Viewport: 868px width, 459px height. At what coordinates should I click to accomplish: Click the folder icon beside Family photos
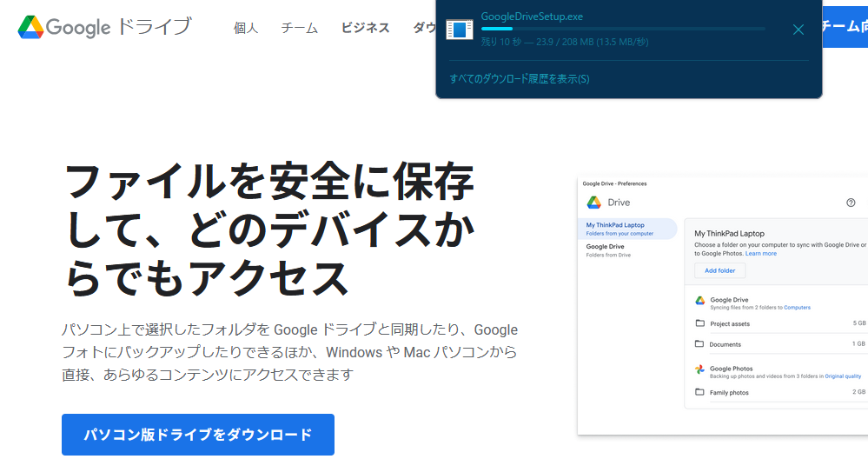699,392
